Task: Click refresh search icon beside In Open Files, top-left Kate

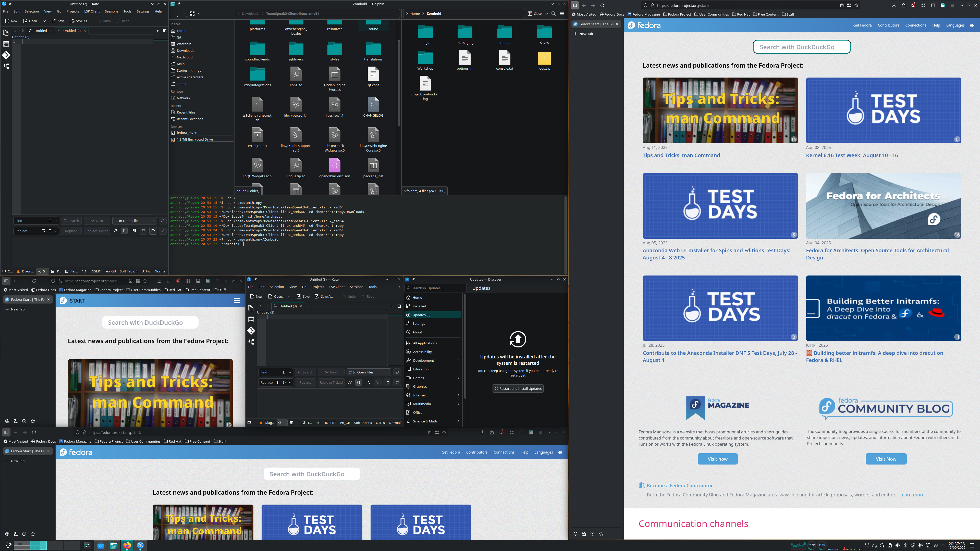Action: 163,221
